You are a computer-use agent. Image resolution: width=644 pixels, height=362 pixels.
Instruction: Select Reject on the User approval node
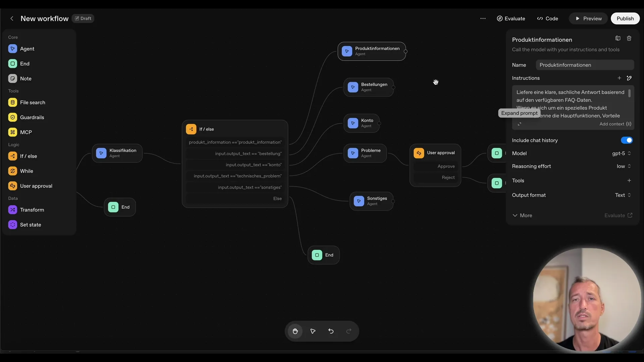[x=448, y=177]
